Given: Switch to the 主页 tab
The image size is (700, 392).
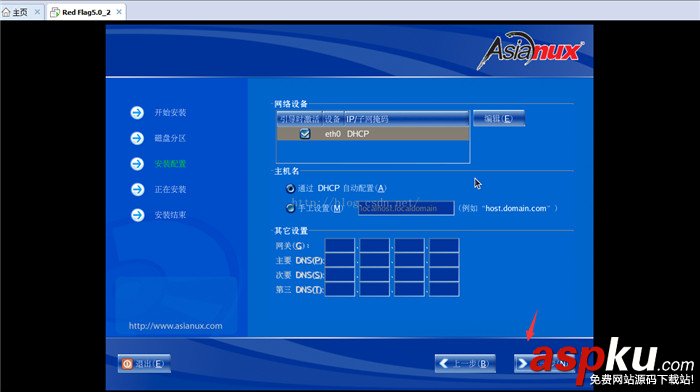Looking at the screenshot, I should click(x=21, y=12).
